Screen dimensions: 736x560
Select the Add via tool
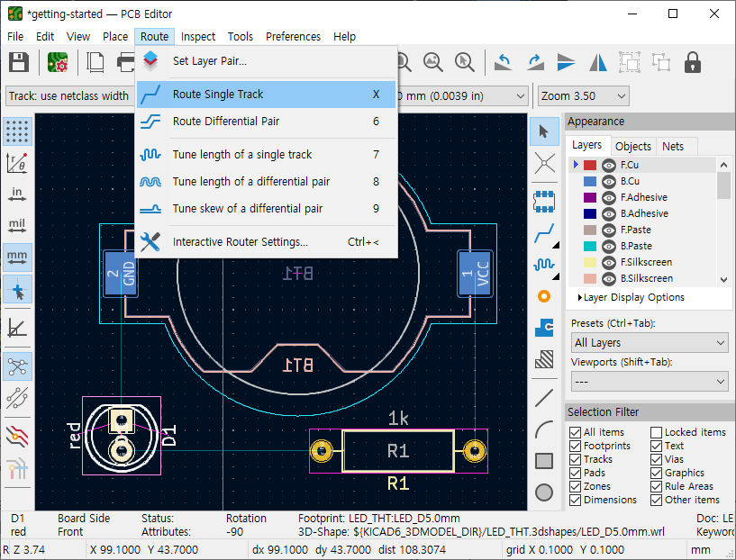(x=544, y=296)
